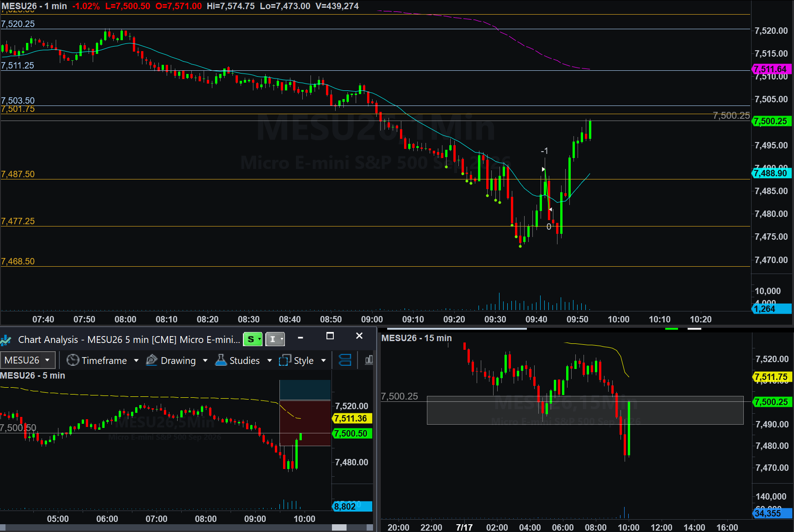Click the Style dashed-square icon

click(285, 360)
